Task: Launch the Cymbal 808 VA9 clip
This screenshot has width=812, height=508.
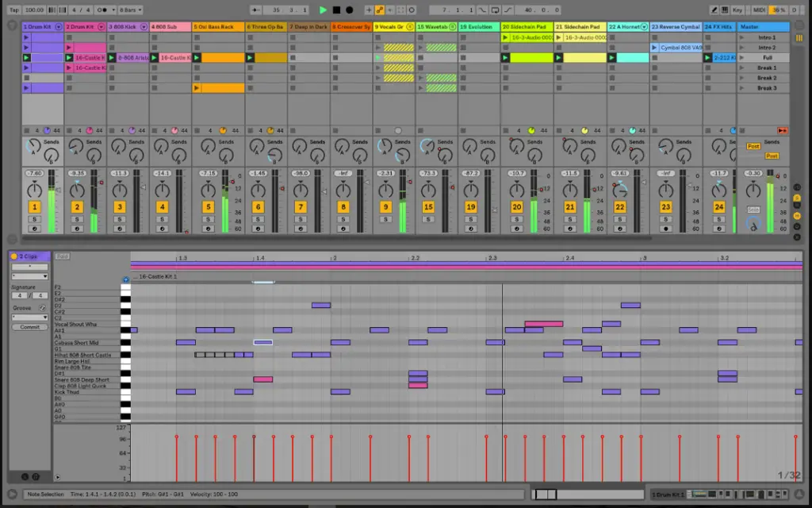Action: point(654,48)
